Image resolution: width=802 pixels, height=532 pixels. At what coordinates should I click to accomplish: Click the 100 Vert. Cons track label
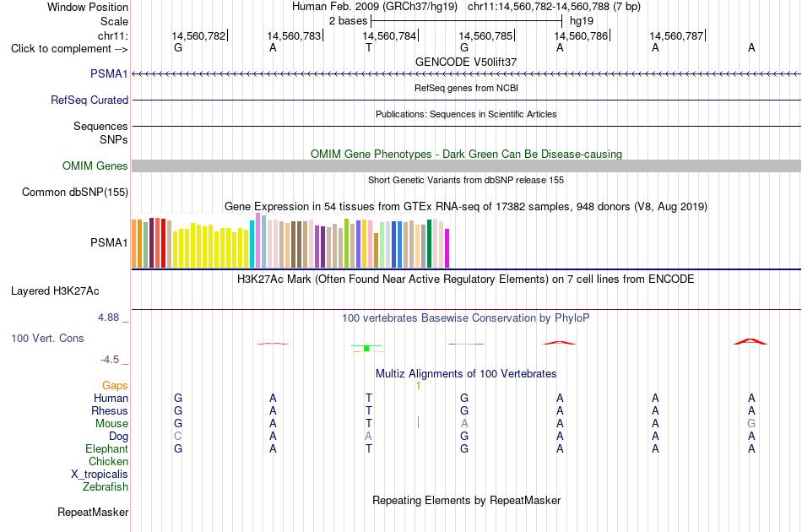click(x=47, y=338)
